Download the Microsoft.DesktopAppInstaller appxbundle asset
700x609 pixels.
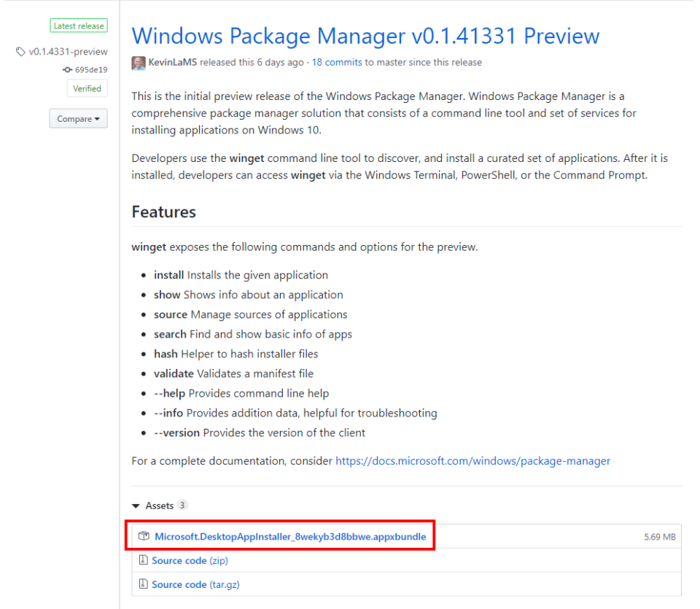point(290,536)
